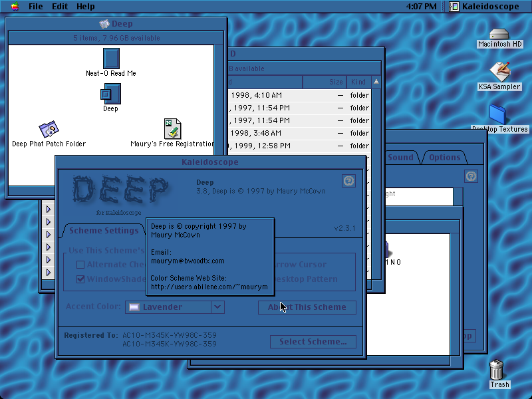Select the Deep Phat Patch Folder icon
This screenshot has width=532, height=399.
(49, 129)
